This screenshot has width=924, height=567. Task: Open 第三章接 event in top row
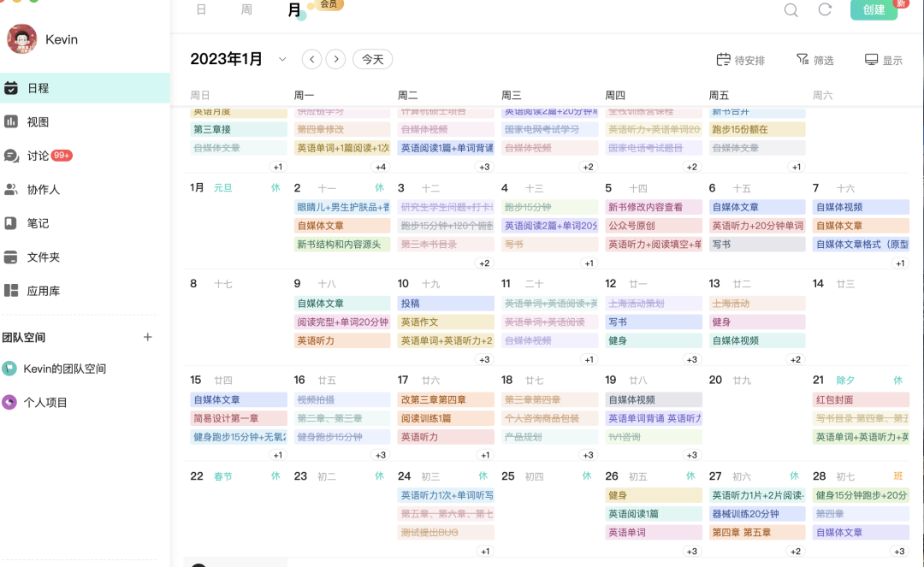(x=239, y=129)
